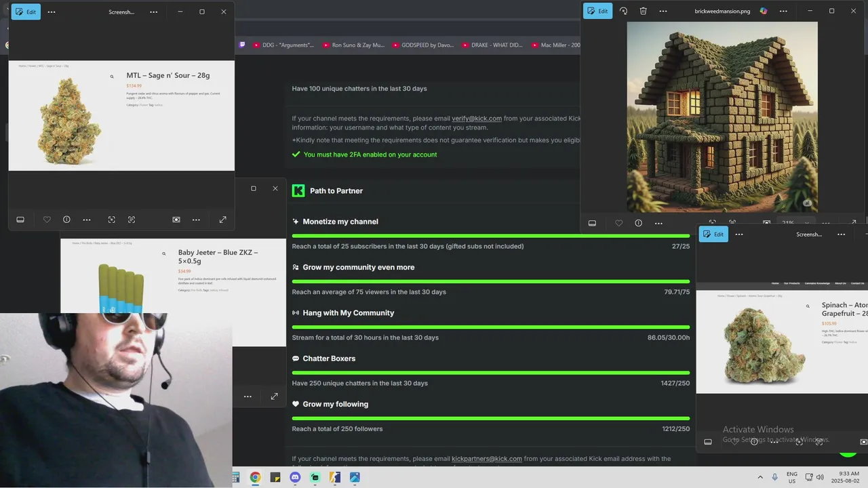Open Discord from the taskbar

coord(295,477)
